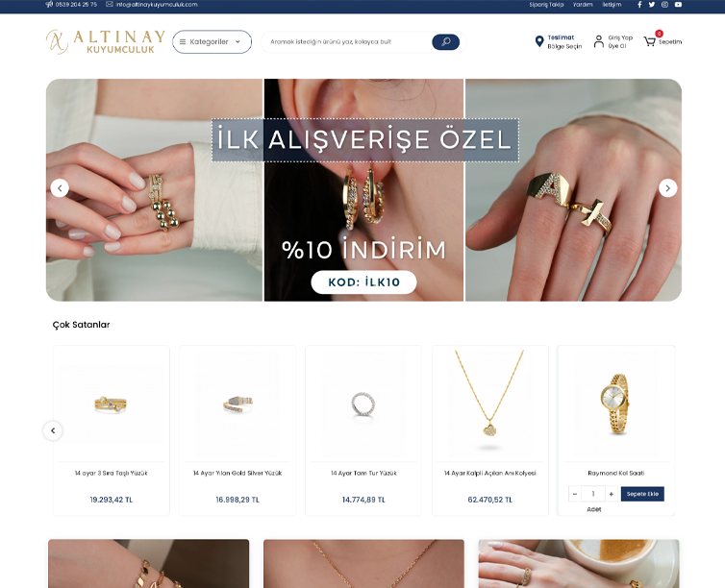The width and height of the screenshot is (725, 588).
Task: Open İletişim in top menu
Action: tap(612, 5)
